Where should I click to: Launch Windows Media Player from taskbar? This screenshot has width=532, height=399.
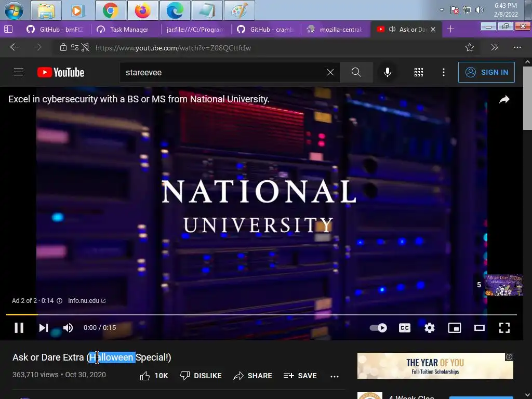click(x=77, y=10)
